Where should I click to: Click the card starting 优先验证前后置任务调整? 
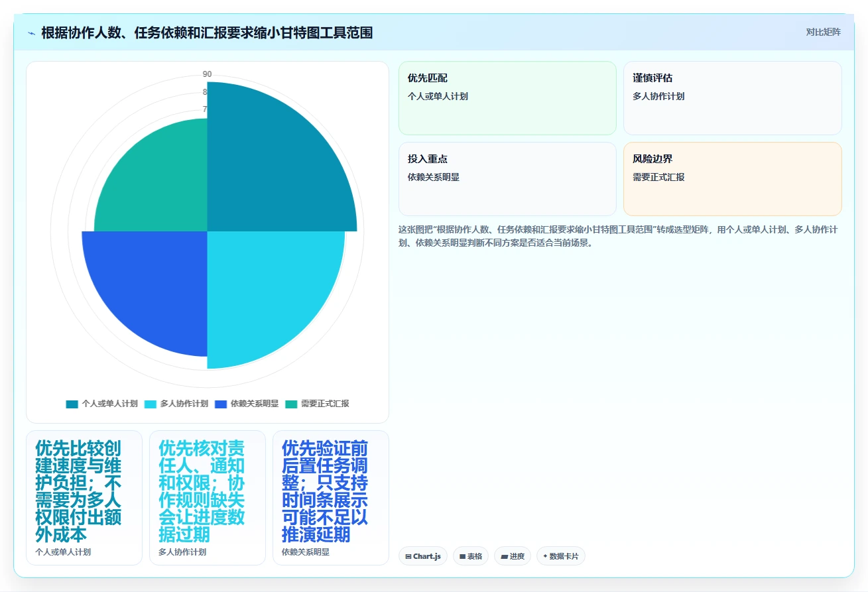(331, 498)
